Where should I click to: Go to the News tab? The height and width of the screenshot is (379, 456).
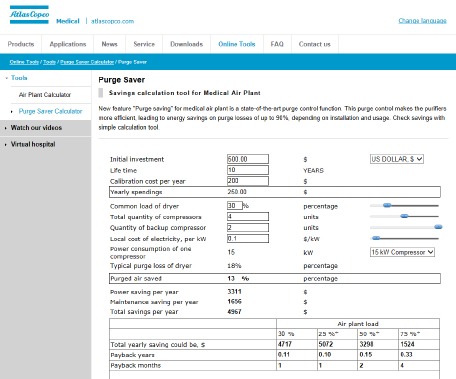point(109,44)
